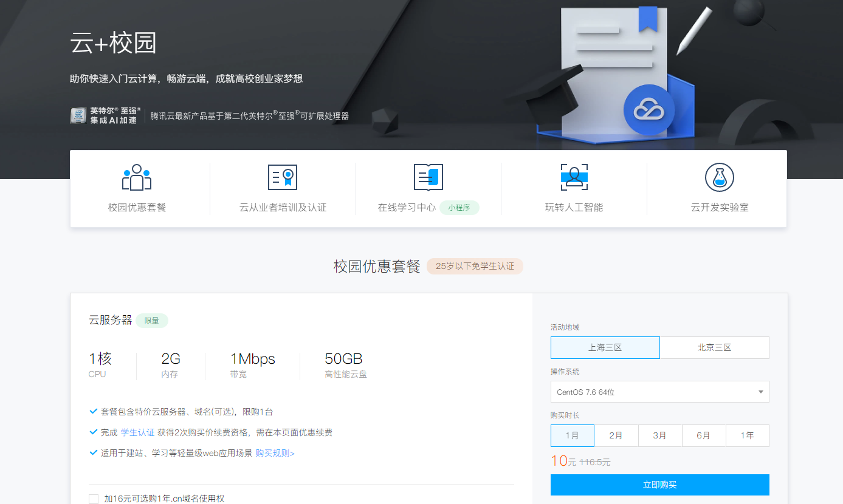
Task: Choose 6月 purchase duration
Action: tap(703, 435)
